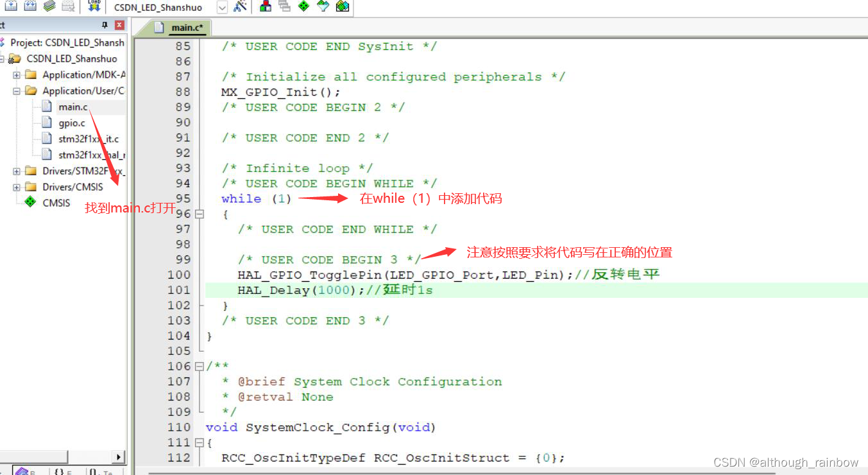
Task: Click the file icon beside gpio.c
Action: (46, 123)
